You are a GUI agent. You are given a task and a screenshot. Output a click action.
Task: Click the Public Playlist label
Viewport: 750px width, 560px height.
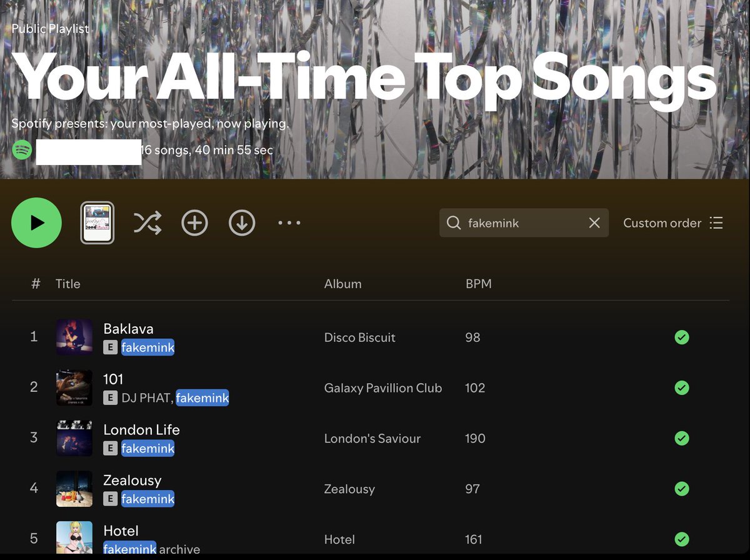click(50, 29)
